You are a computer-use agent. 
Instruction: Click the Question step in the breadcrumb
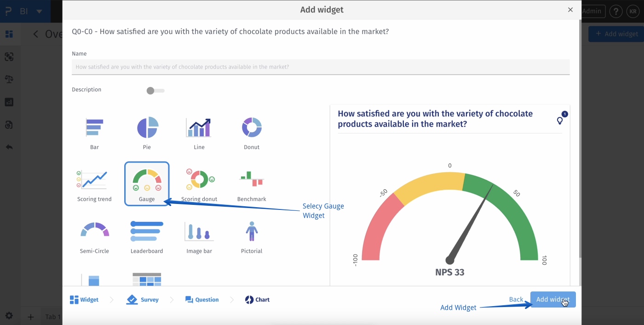click(201, 299)
